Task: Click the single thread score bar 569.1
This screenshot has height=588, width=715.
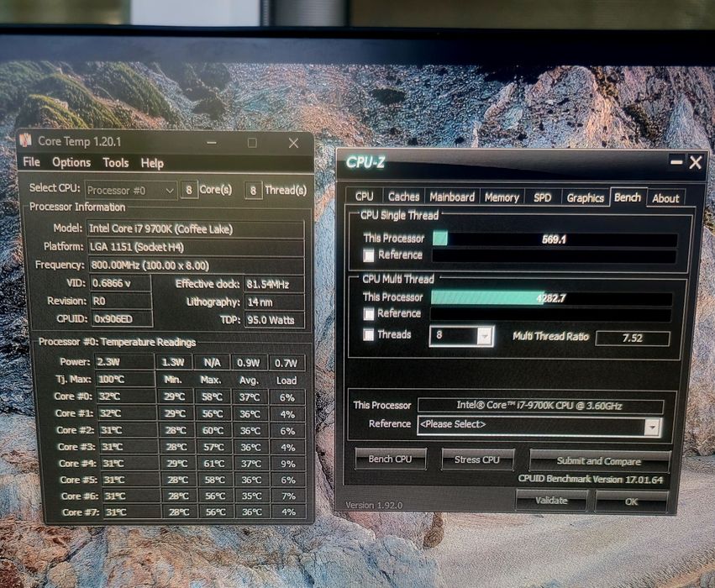Action: [x=554, y=239]
